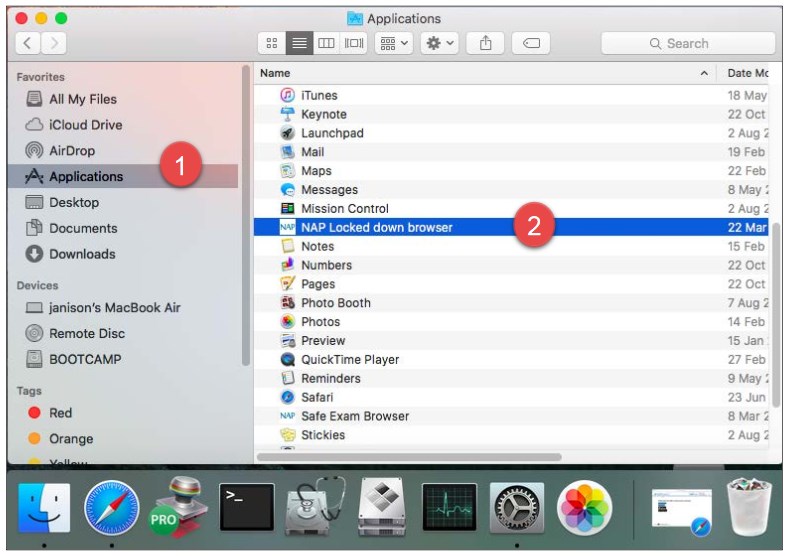Click the sidebar vertical scrollbar
The height and width of the screenshot is (556, 788).
(245, 215)
